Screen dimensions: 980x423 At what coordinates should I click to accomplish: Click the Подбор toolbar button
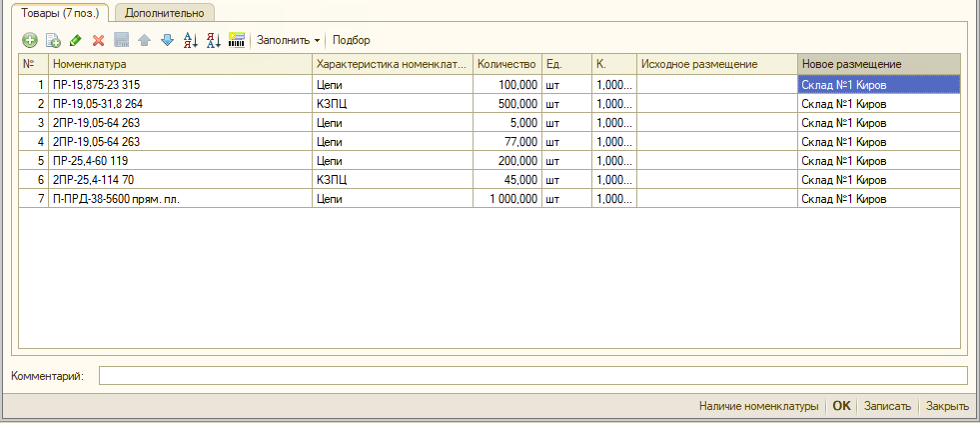pos(352,40)
